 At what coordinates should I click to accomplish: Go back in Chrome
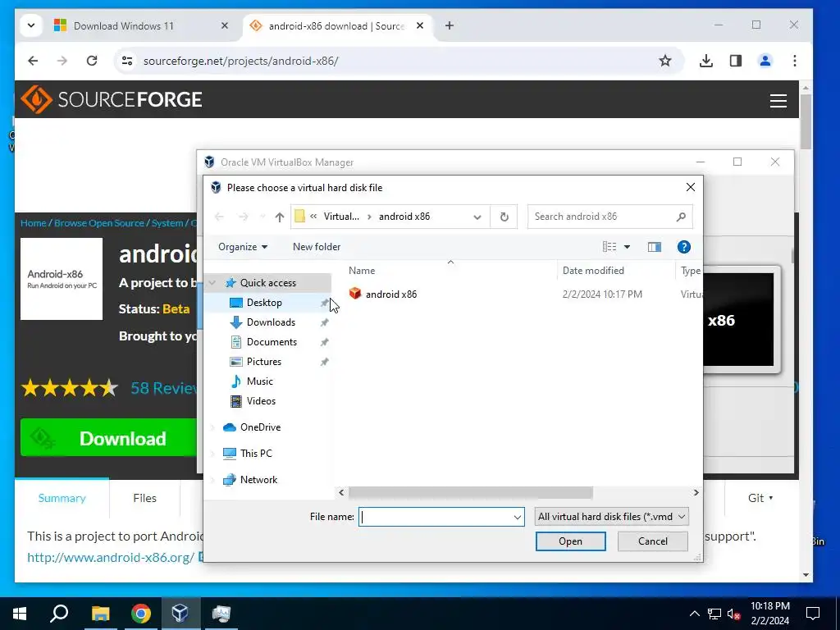(x=33, y=61)
